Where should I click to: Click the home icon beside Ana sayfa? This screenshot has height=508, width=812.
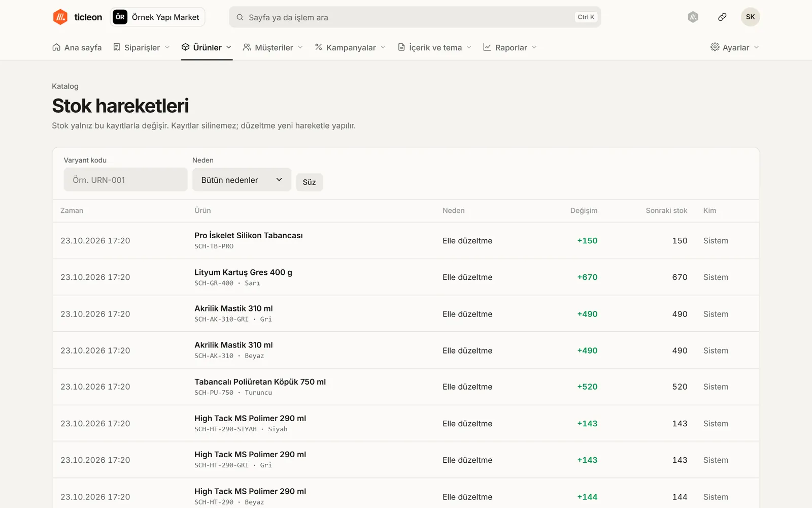pos(56,47)
